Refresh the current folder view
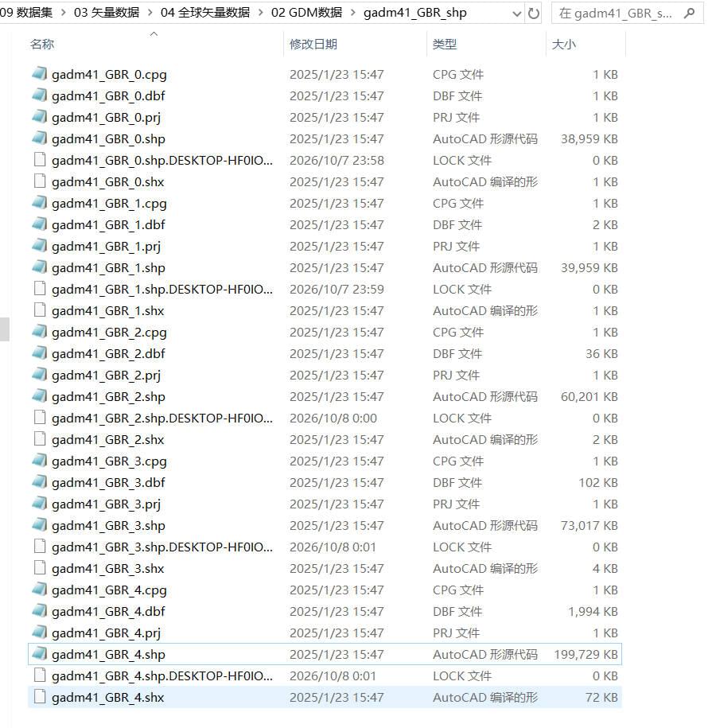This screenshot has height=728, width=712. [x=534, y=14]
